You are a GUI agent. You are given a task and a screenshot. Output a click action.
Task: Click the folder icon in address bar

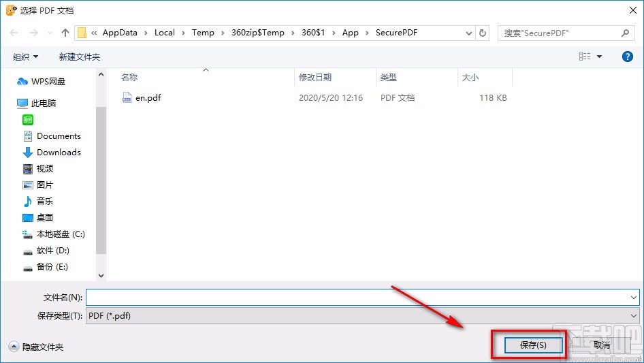point(82,33)
